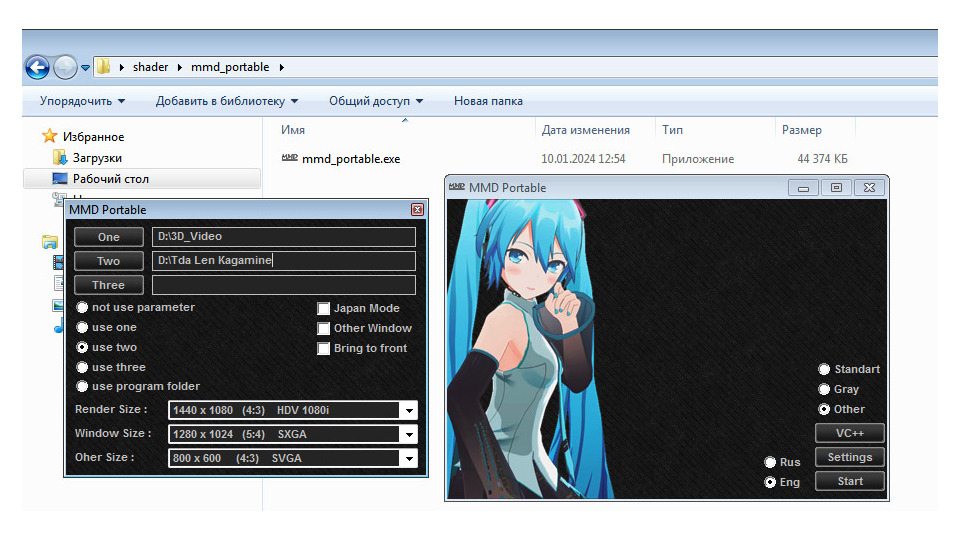Click the One folder button

109,237
